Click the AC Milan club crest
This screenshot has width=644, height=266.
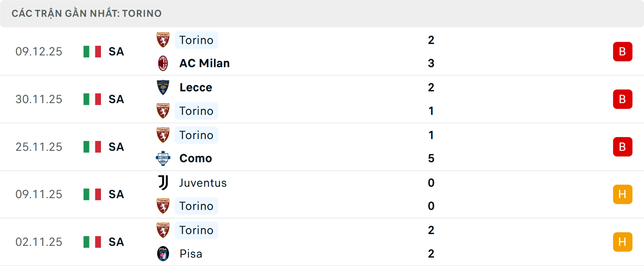click(x=163, y=63)
